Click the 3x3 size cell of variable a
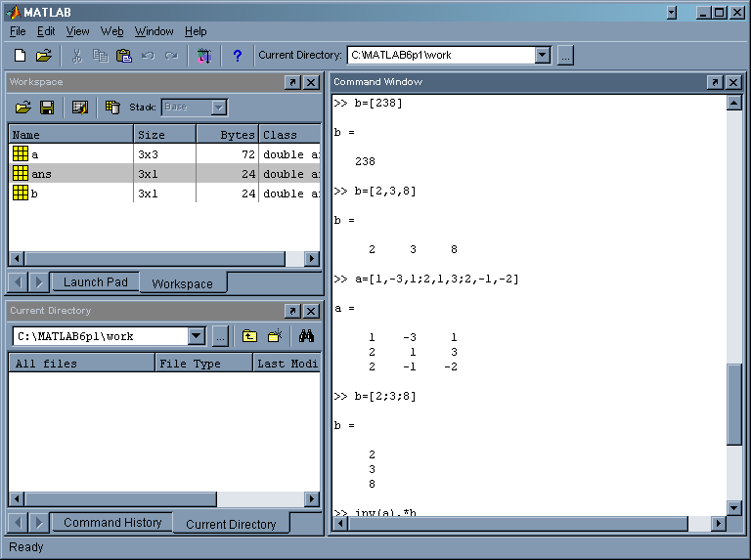Image resolution: width=751 pixels, height=560 pixels. [x=164, y=154]
